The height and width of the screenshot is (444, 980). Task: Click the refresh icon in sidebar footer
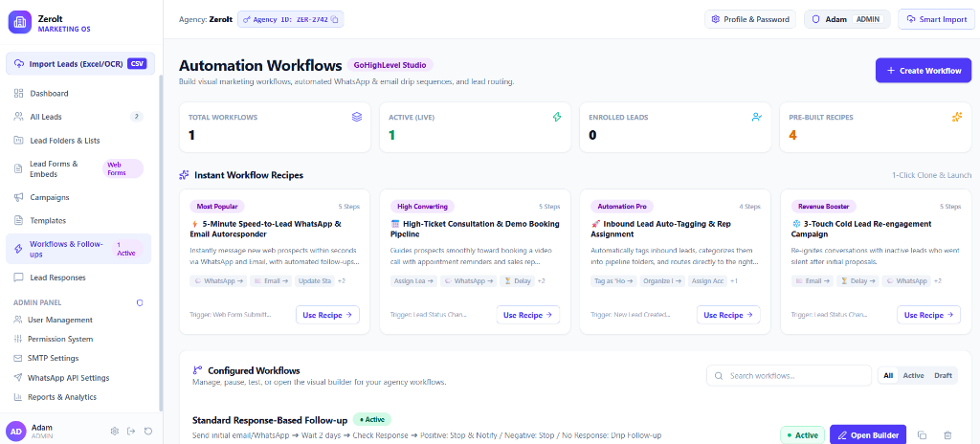tap(148, 431)
